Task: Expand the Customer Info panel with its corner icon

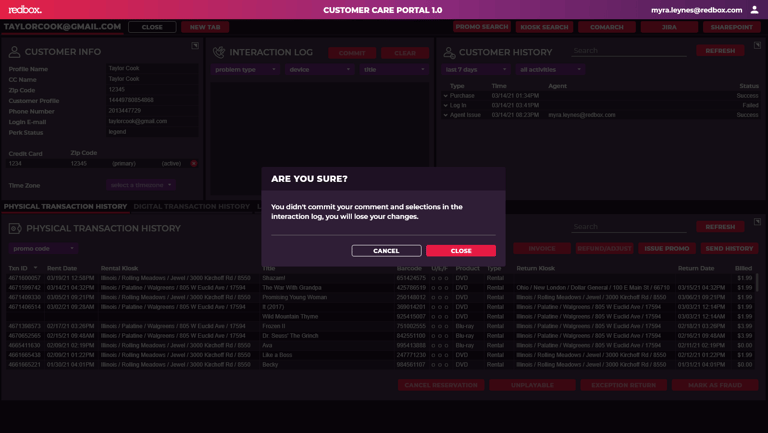Action: 195,46
